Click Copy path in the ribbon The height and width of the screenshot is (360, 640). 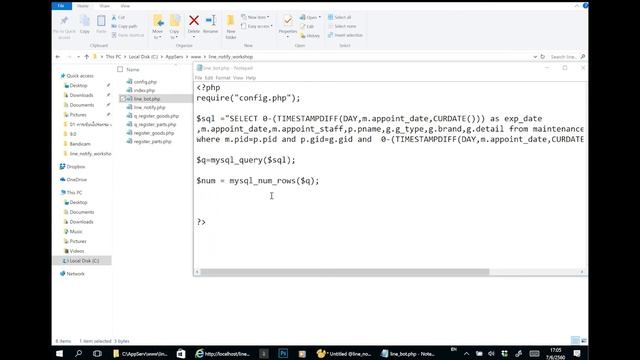click(124, 26)
